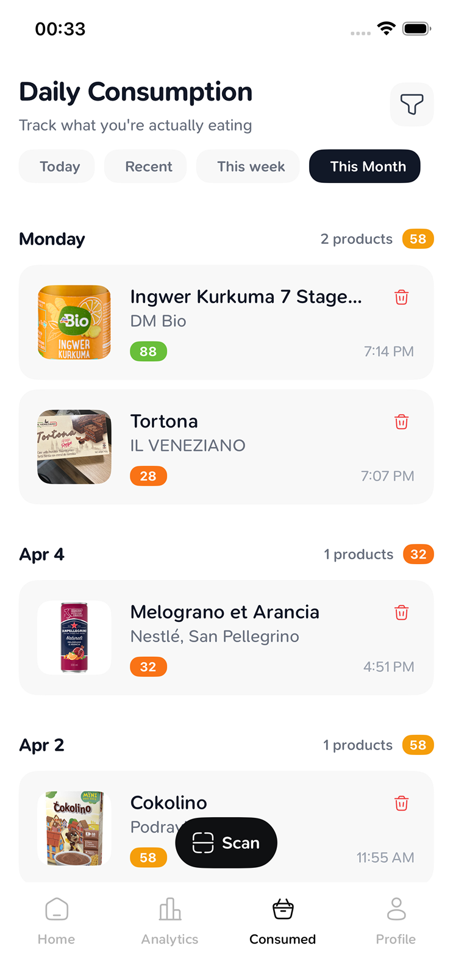The image size is (453, 980).
Task: Switch to the Today filter
Action: click(60, 166)
